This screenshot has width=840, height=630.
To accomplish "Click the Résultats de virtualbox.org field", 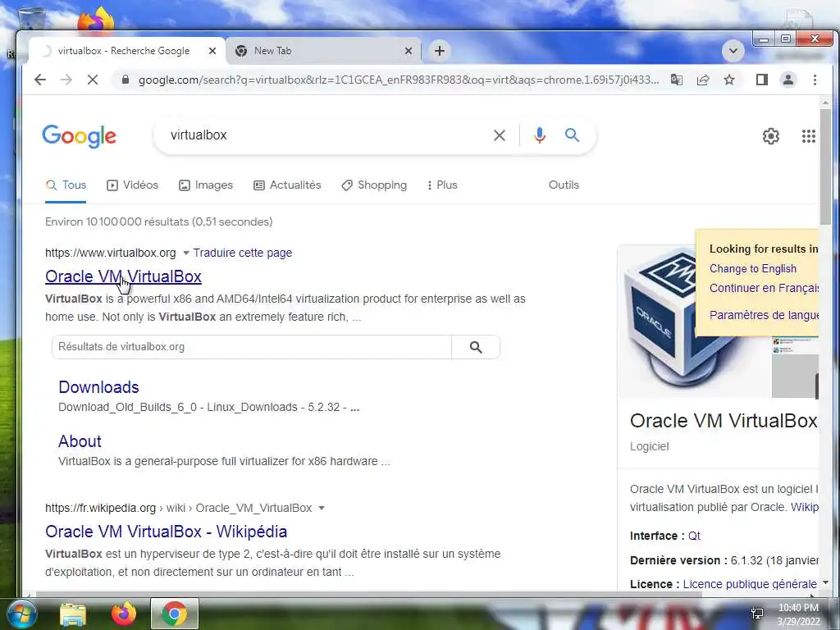I will click(x=252, y=347).
